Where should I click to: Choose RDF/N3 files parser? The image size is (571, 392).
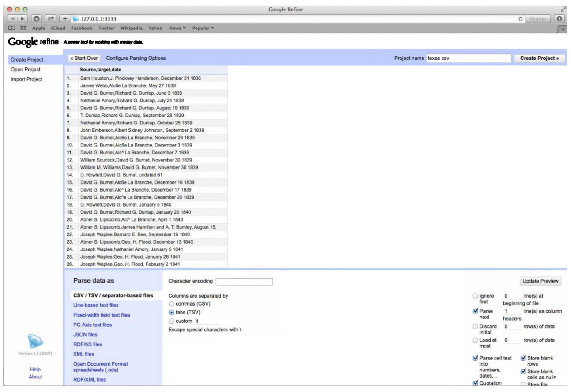87,344
